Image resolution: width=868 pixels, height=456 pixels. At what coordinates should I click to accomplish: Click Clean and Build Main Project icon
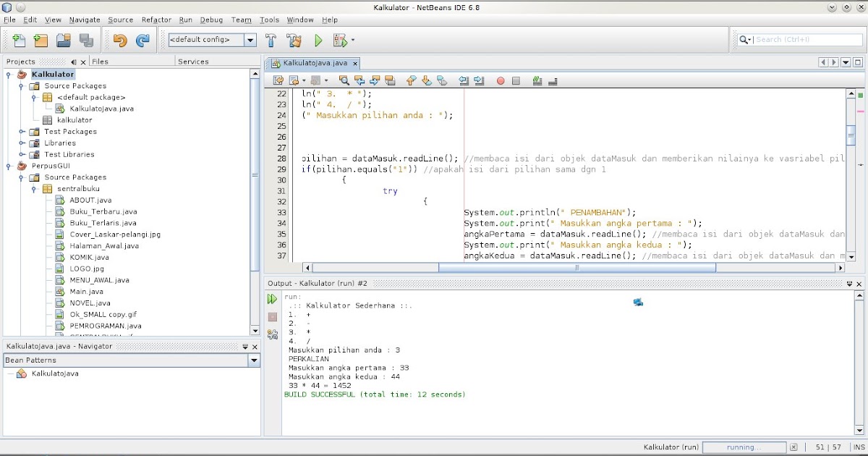[294, 41]
